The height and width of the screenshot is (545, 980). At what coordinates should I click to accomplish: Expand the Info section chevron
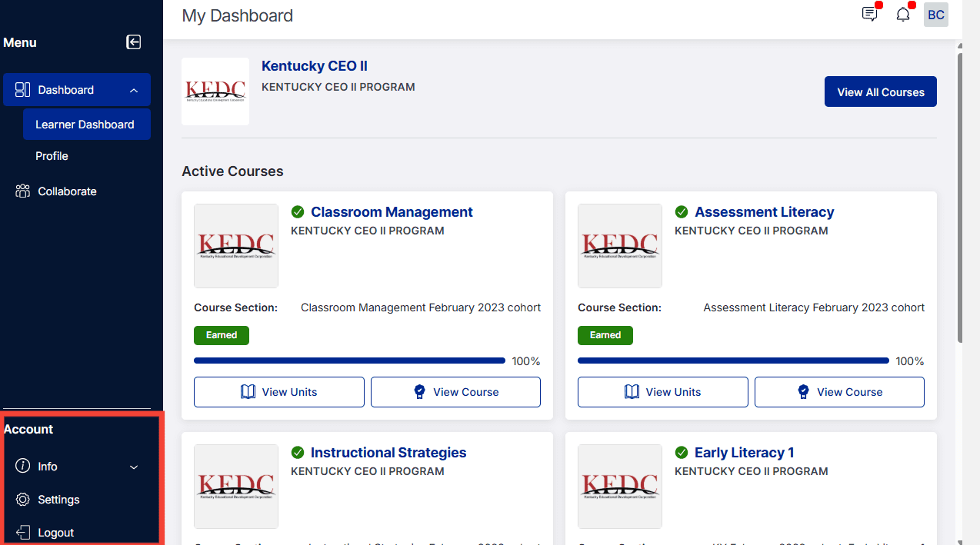click(x=134, y=467)
